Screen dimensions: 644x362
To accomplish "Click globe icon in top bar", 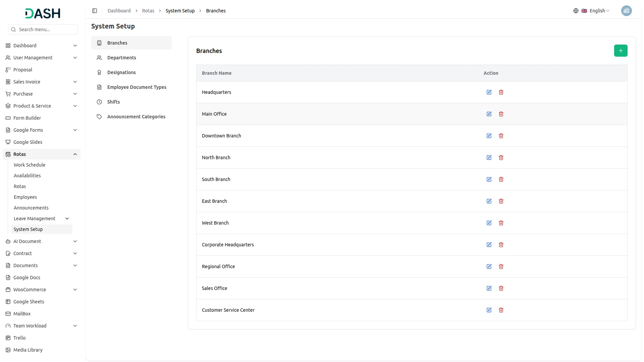I will pyautogui.click(x=576, y=11).
